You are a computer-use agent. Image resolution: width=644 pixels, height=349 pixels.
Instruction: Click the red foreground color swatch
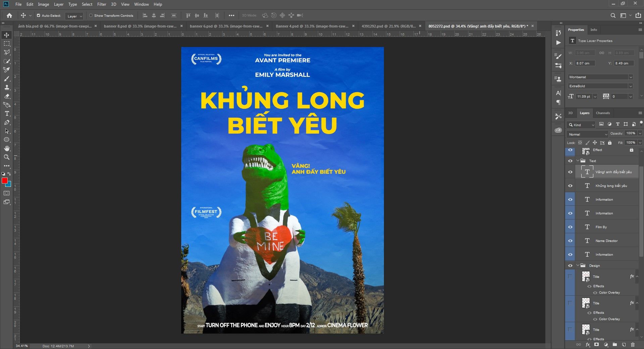(x=5, y=181)
